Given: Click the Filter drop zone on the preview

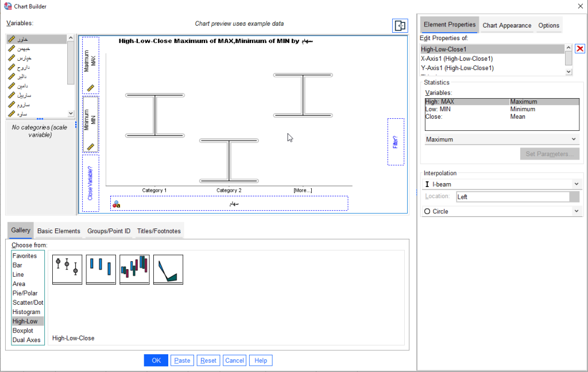Looking at the screenshot, I should (396, 142).
